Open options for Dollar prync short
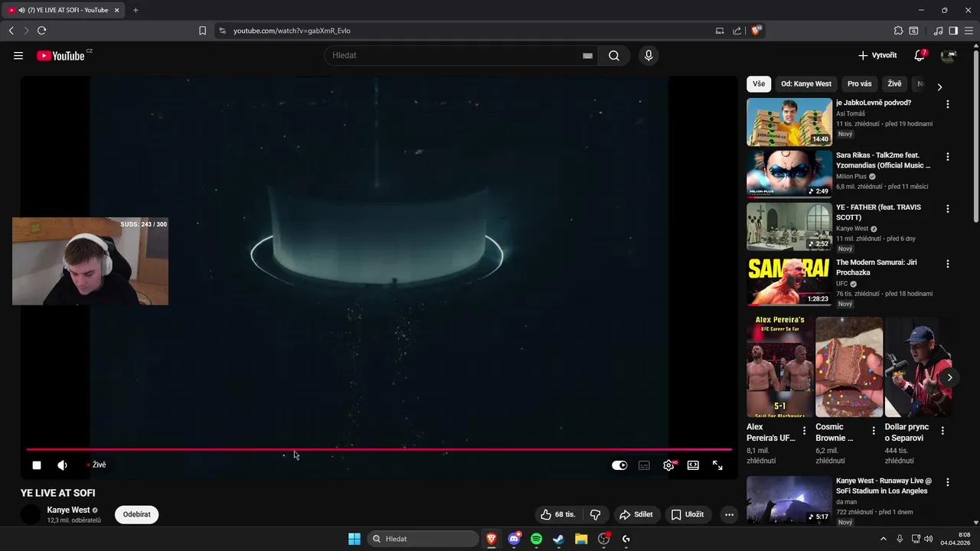Viewport: 980px width, 551px height. pyautogui.click(x=942, y=431)
